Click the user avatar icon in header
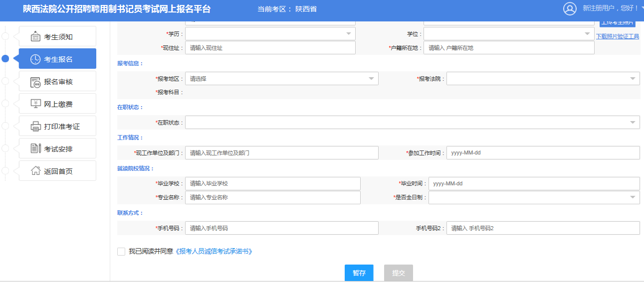This screenshot has height=282, width=644. pyautogui.click(x=570, y=8)
